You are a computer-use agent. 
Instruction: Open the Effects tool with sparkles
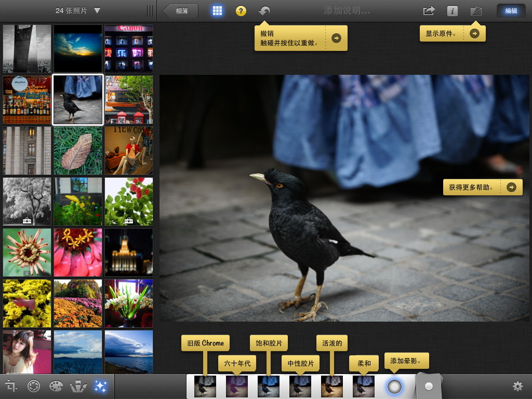[x=100, y=387]
